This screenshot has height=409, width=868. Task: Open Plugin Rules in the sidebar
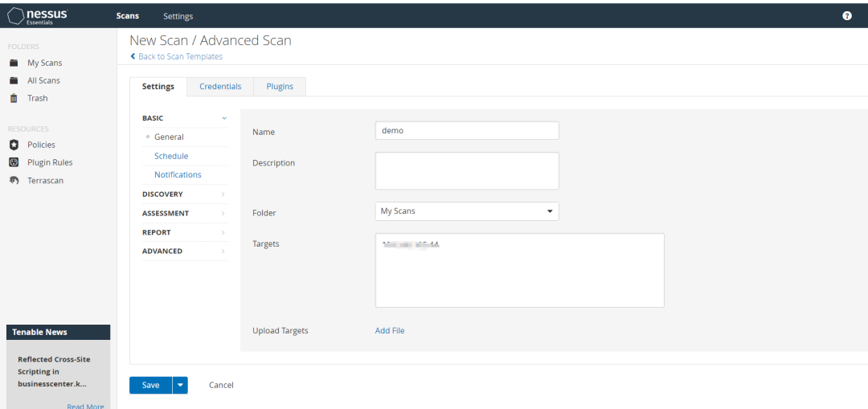[x=50, y=162]
